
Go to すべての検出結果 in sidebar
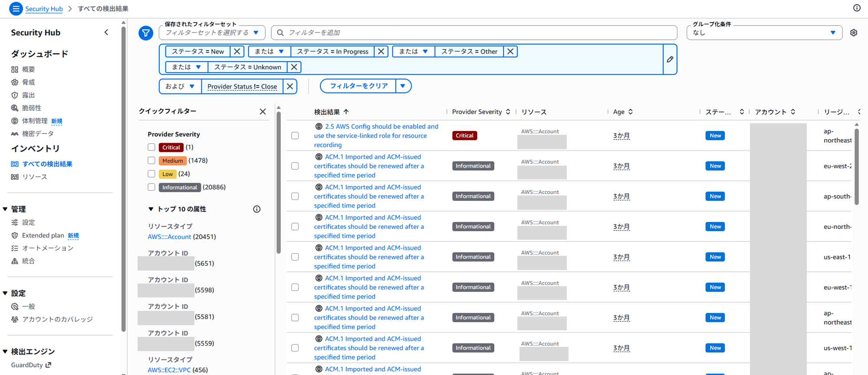47,164
